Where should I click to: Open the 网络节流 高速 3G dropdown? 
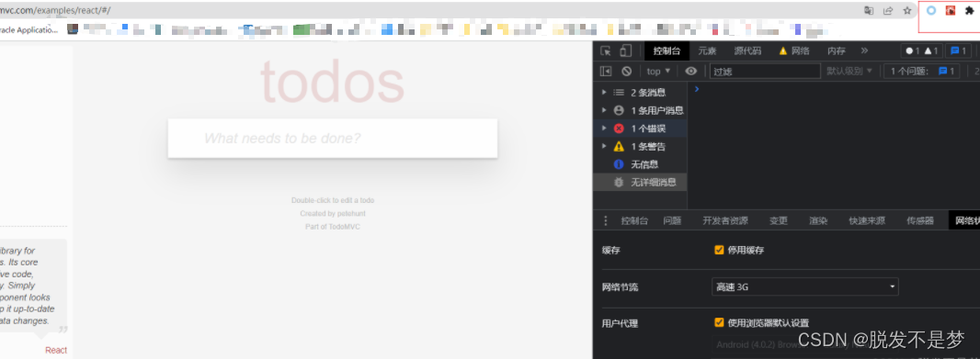805,287
